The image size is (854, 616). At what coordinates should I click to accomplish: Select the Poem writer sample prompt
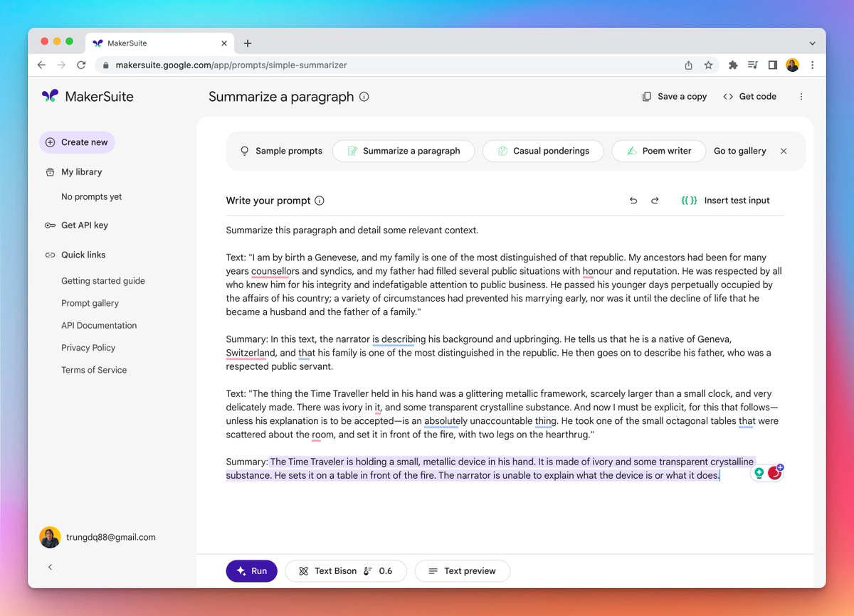tap(658, 151)
